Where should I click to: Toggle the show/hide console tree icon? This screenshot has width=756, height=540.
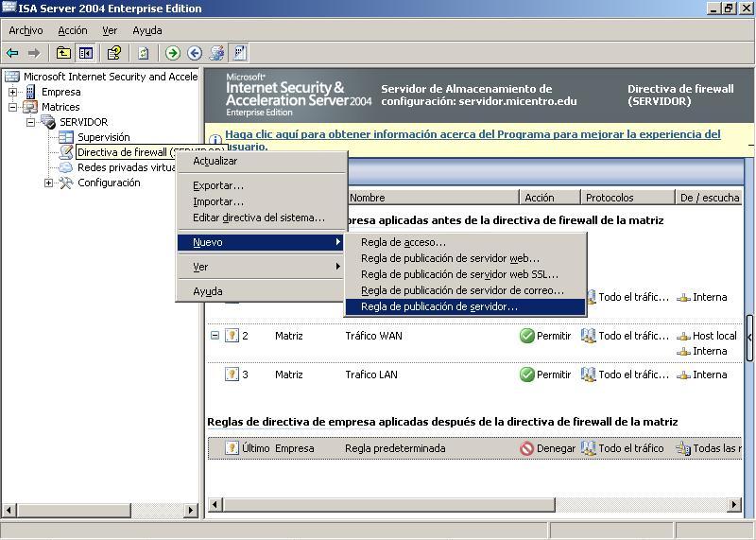coord(86,53)
